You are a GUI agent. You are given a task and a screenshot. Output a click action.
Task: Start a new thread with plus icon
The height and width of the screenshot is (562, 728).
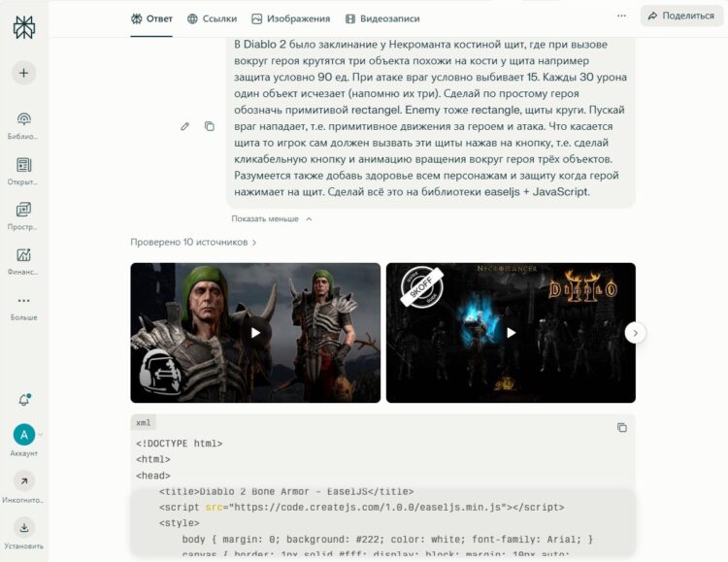(23, 73)
